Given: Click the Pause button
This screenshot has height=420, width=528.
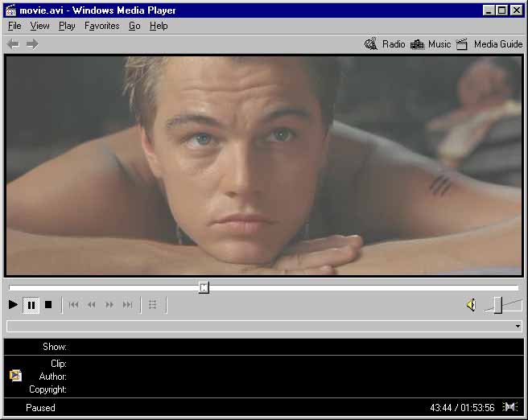Looking at the screenshot, I should (31, 305).
